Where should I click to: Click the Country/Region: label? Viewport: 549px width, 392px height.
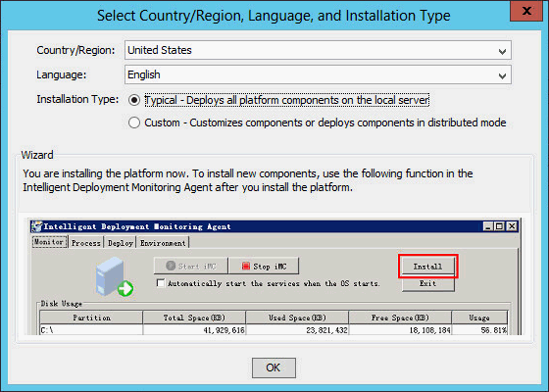75,50
